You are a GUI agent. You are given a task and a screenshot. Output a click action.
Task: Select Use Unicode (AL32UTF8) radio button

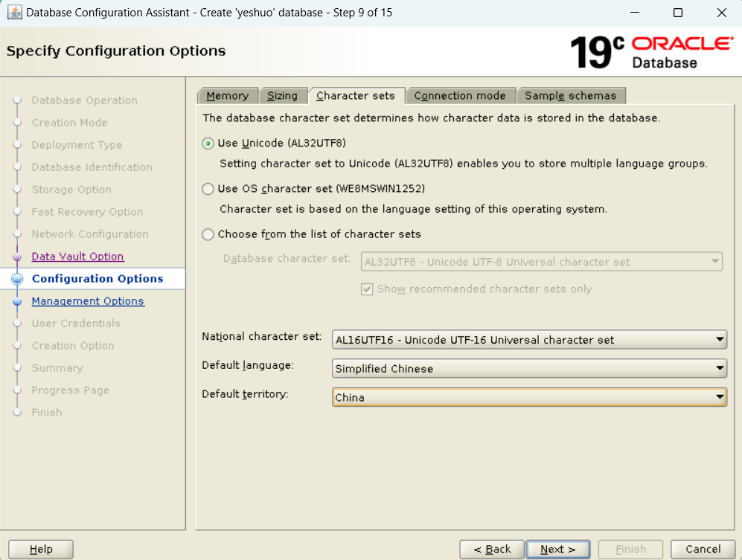click(208, 144)
